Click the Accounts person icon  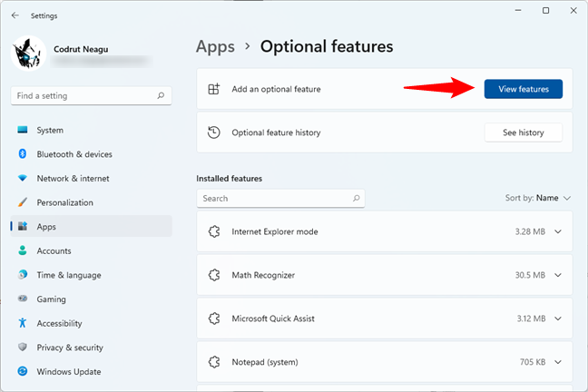pos(23,250)
